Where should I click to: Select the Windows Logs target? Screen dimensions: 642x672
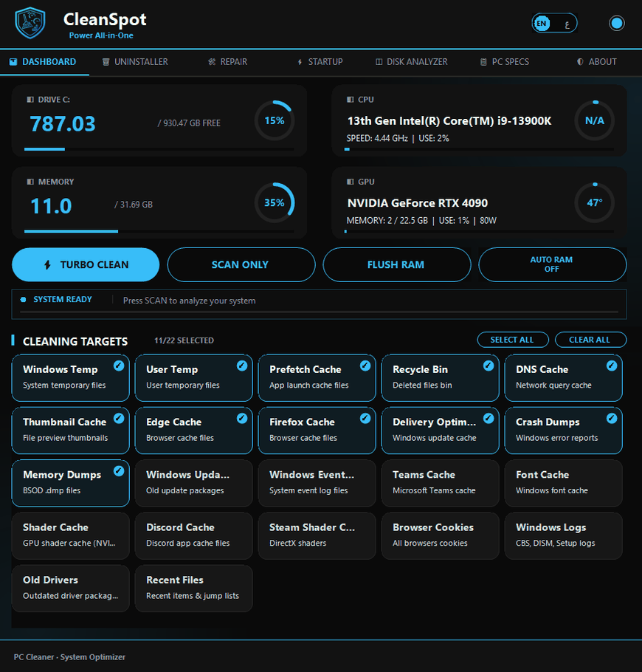pos(564,535)
